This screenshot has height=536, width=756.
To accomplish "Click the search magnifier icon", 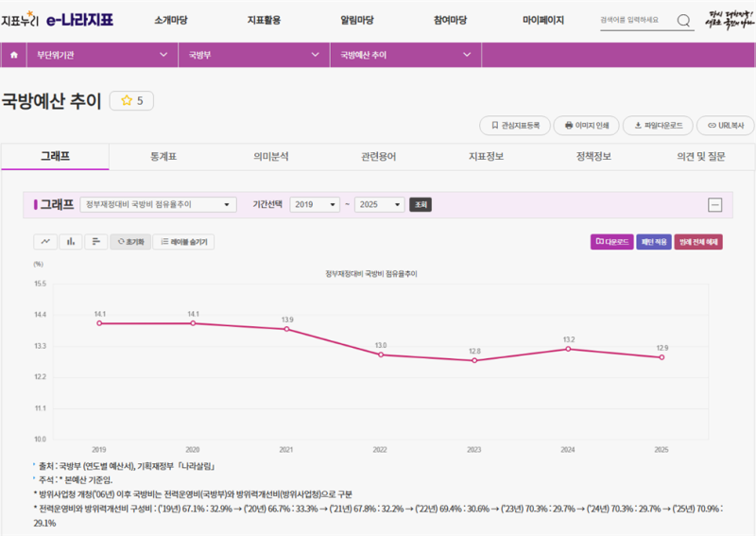I will (x=683, y=20).
